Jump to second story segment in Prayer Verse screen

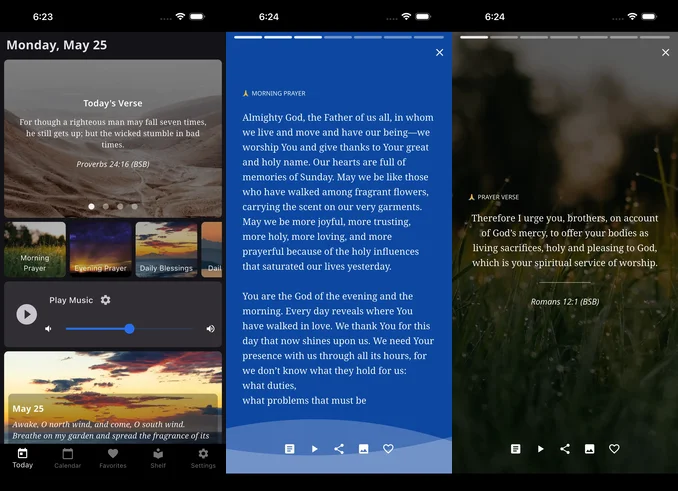click(504, 37)
